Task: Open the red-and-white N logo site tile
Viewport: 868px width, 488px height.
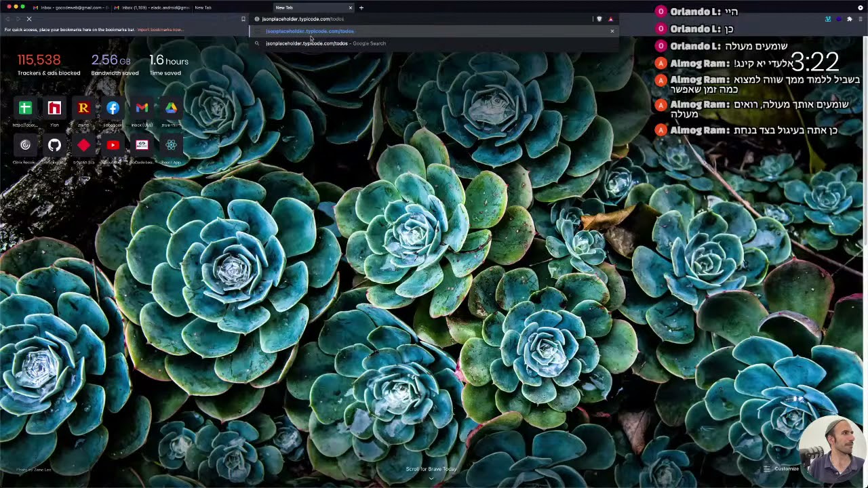Action: point(54,108)
